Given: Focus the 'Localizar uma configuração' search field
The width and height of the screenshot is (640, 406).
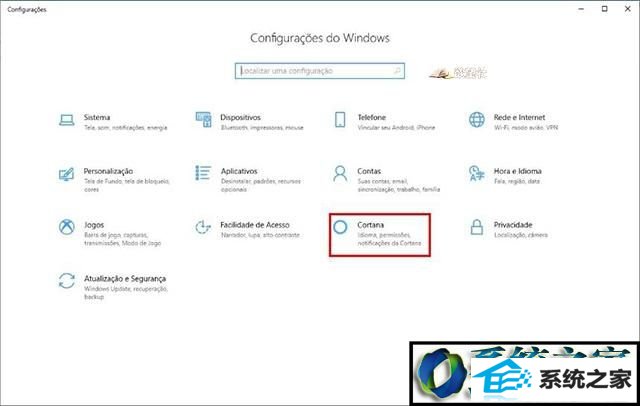Looking at the screenshot, I should (312, 72).
